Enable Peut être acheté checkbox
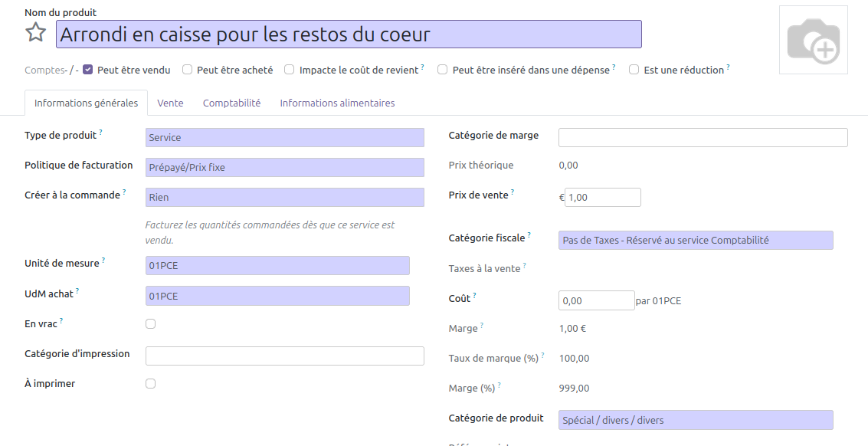The image size is (868, 446). pyautogui.click(x=187, y=70)
